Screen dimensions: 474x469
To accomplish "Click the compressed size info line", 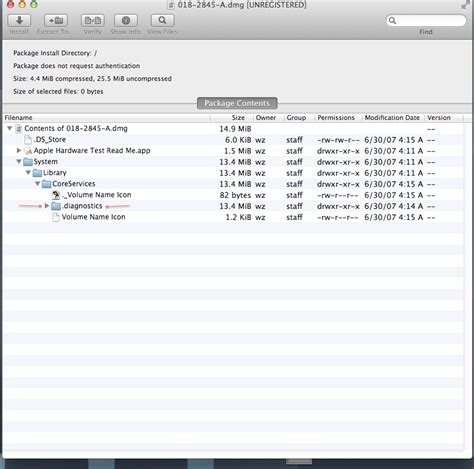I will click(x=92, y=79).
